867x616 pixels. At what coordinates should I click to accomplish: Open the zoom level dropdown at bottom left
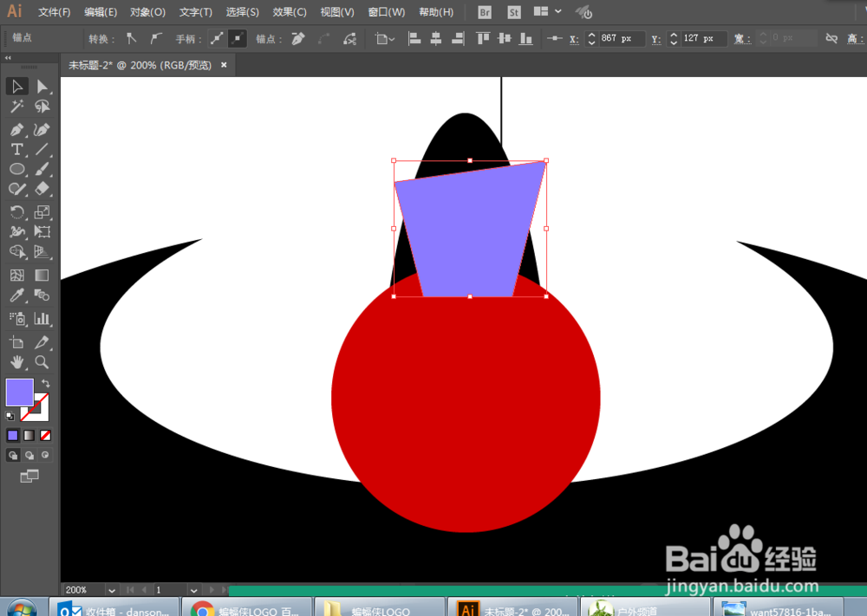(113, 589)
